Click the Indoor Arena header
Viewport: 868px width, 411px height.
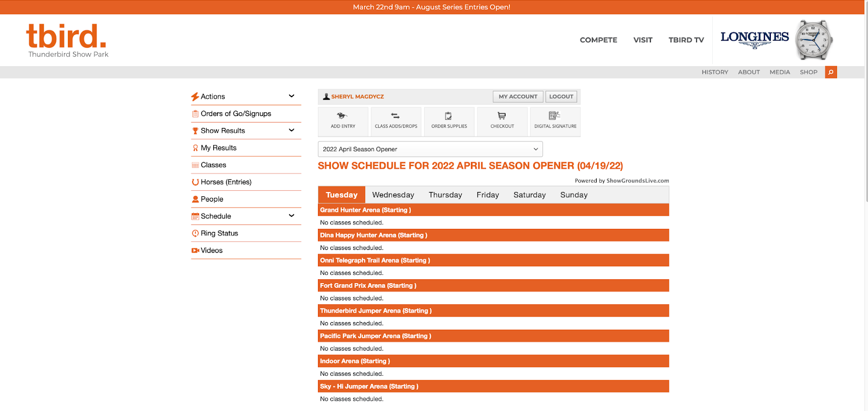pyautogui.click(x=493, y=361)
